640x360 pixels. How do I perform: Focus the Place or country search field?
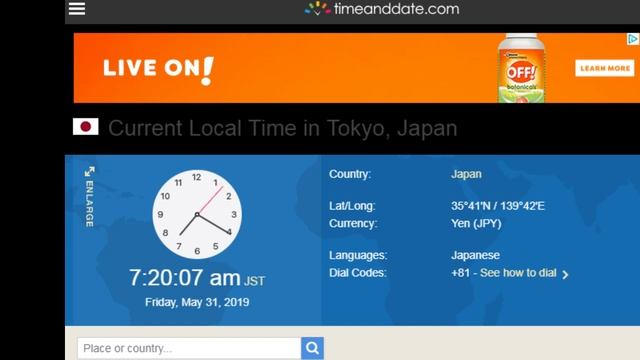(189, 348)
